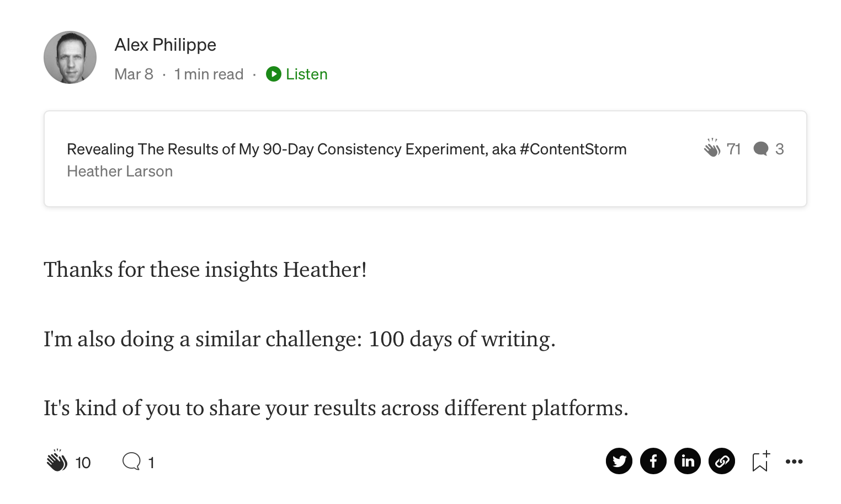Open the Revealing The Results article title
The height and width of the screenshot is (504, 841).
point(347,149)
